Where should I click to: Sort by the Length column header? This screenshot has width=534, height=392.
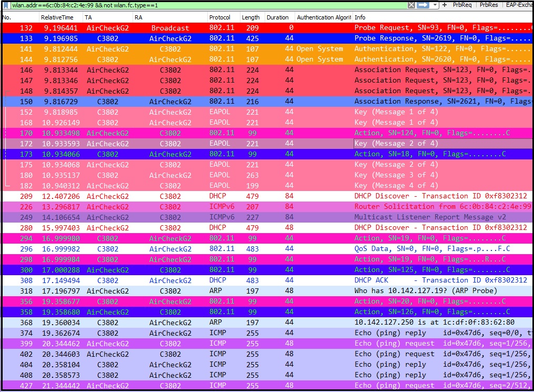tap(252, 17)
